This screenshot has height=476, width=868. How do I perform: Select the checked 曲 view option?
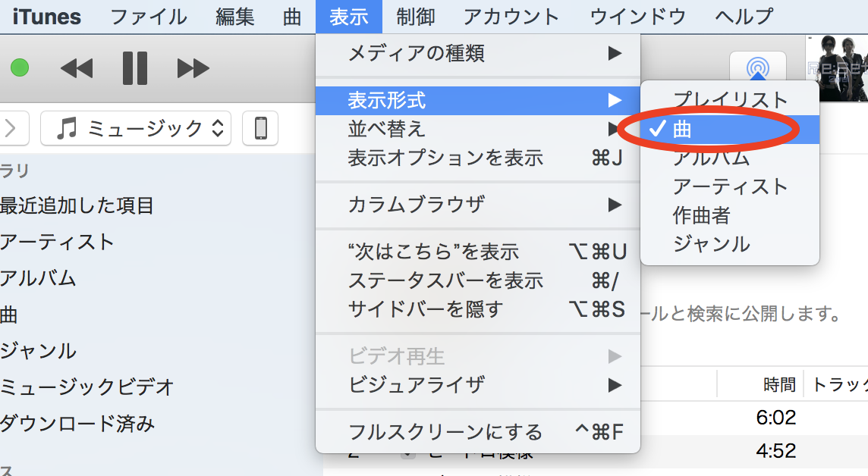point(730,130)
